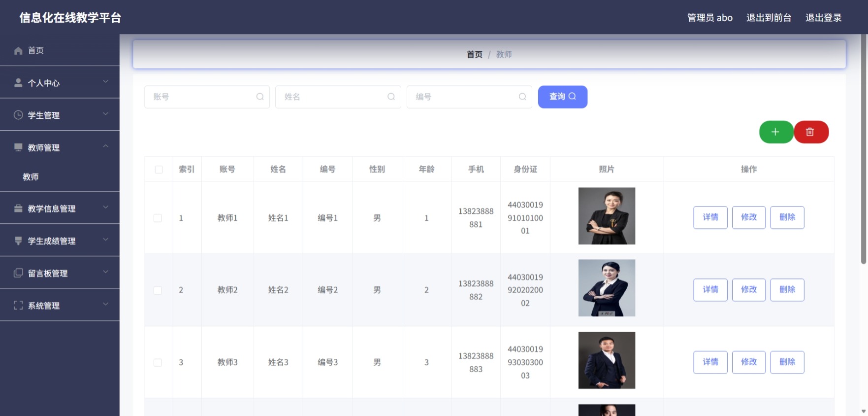Open the 教学信息管理 sidebar menu
Image resolution: width=868 pixels, height=416 pixels.
click(x=60, y=208)
